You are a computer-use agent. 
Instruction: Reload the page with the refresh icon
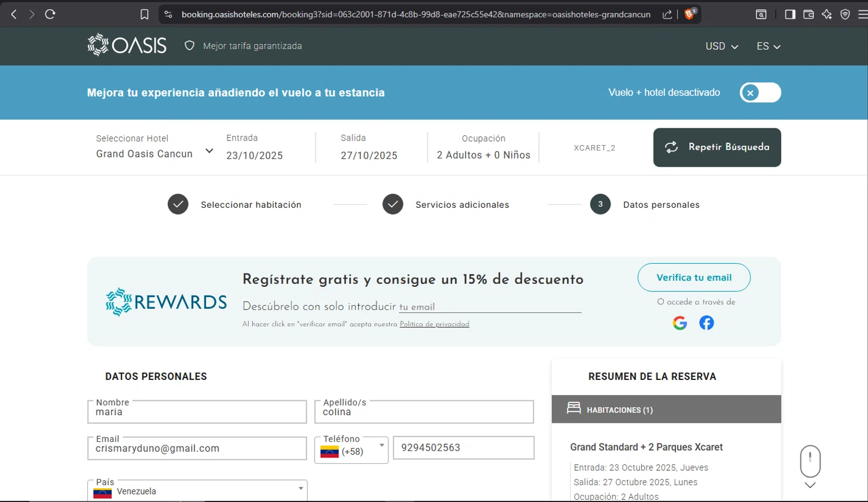(50, 14)
